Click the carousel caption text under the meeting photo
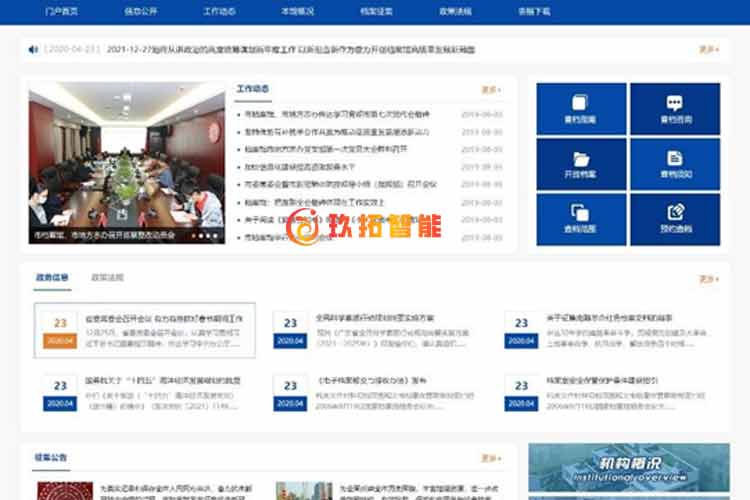750x500 pixels. (x=104, y=235)
